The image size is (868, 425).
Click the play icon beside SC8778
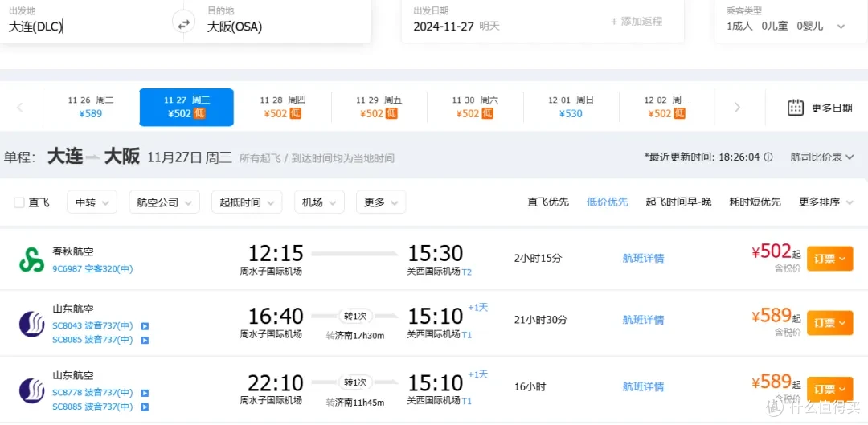pyautogui.click(x=145, y=393)
